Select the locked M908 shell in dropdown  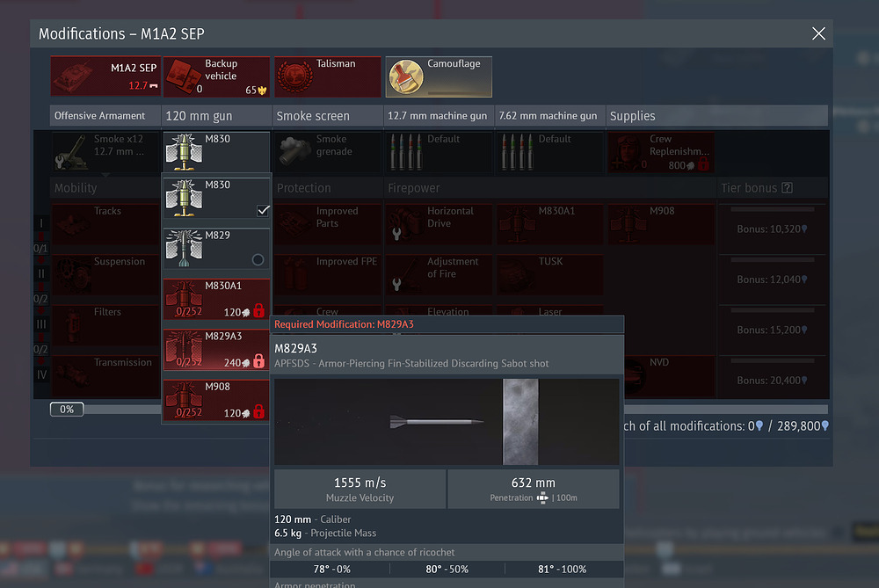(x=216, y=400)
